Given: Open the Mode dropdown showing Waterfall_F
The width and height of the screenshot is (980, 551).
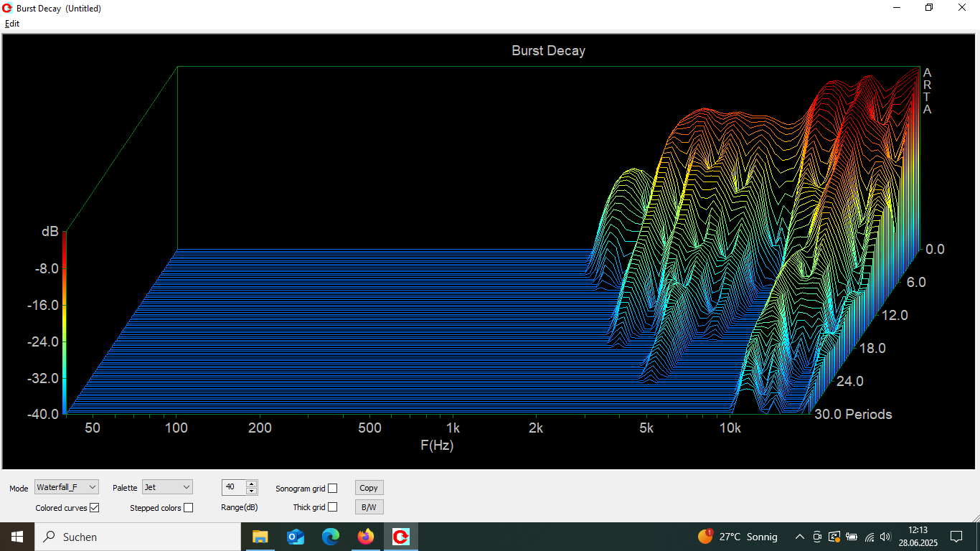Looking at the screenshot, I should point(67,487).
